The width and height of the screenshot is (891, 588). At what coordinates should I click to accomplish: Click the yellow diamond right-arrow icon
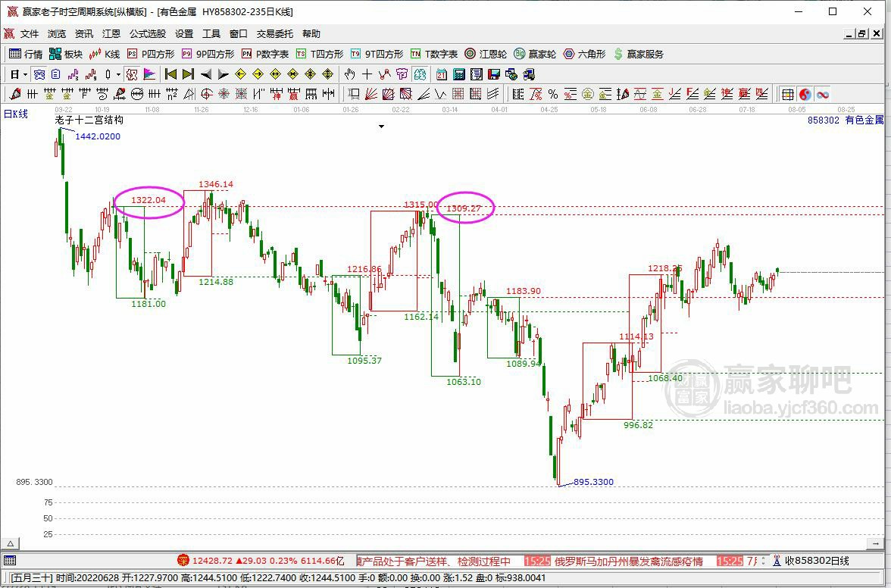pos(258,74)
